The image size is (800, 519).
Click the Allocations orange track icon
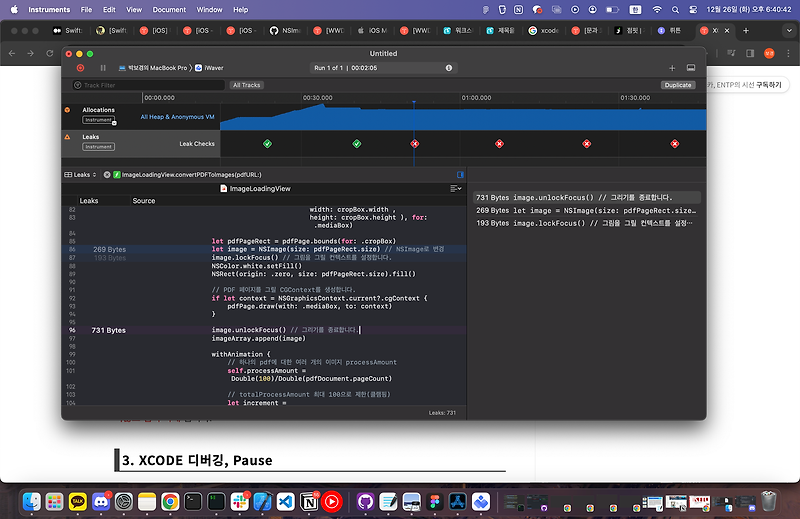[x=67, y=110]
